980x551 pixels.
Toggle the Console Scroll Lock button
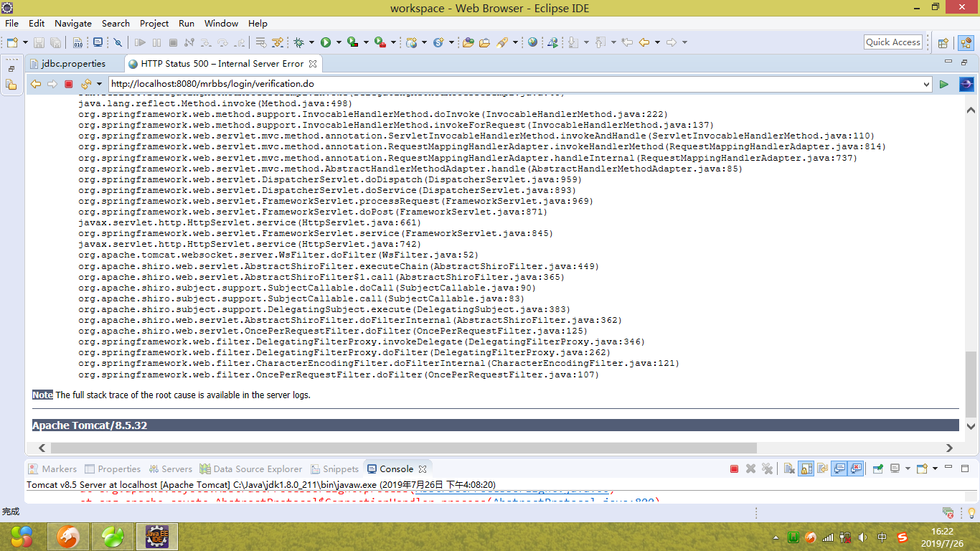pyautogui.click(x=806, y=468)
